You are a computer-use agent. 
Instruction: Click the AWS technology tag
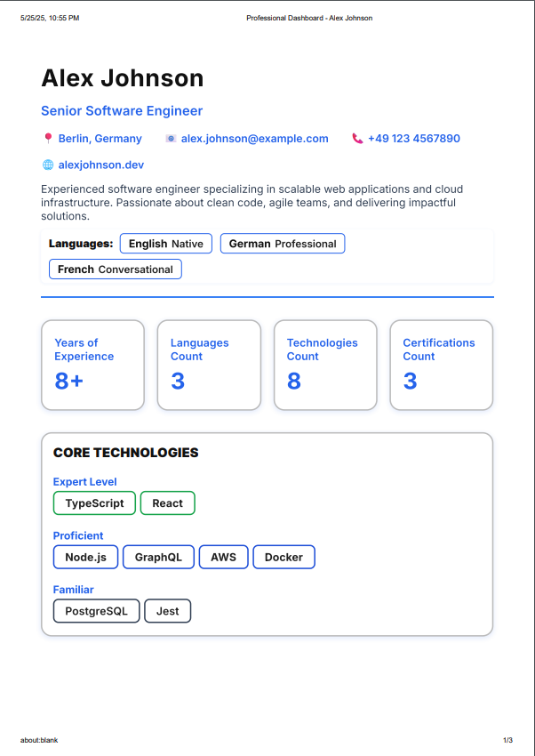[223, 557]
